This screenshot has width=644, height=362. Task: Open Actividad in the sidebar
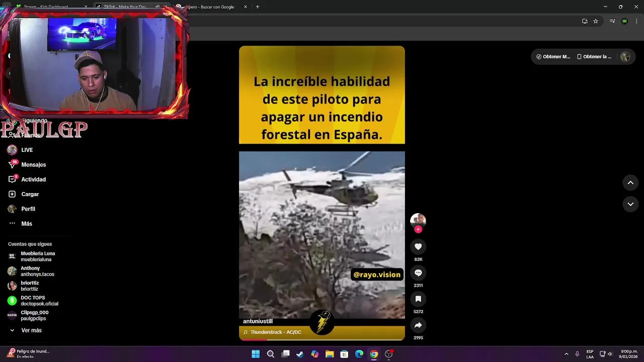[33, 179]
